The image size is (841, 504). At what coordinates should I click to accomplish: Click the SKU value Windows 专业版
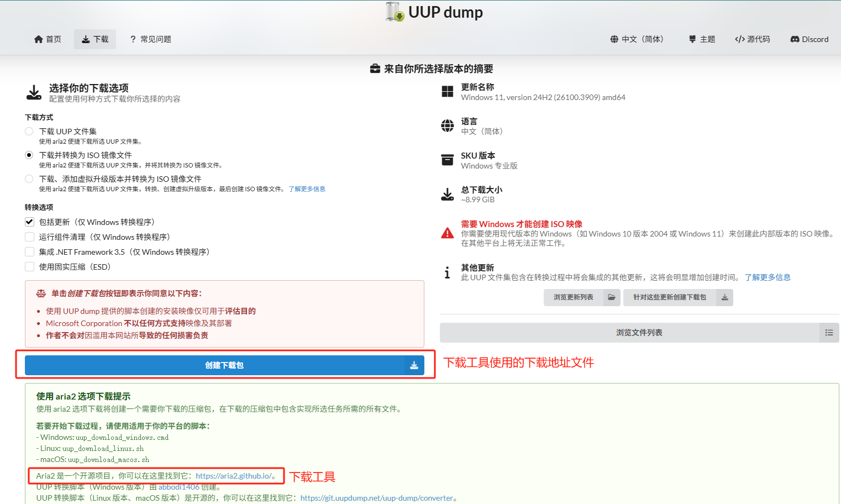[490, 166]
